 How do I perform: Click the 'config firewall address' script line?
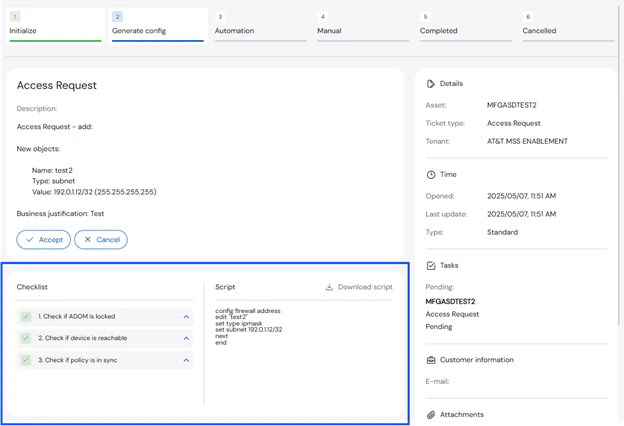tap(248, 311)
